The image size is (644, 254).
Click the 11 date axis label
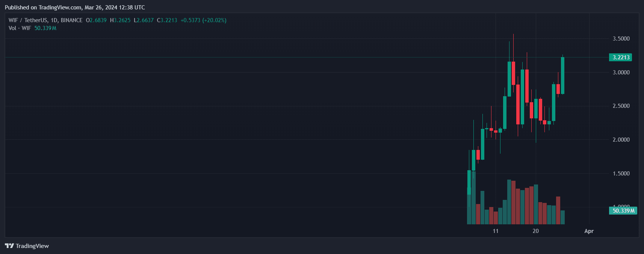point(496,231)
